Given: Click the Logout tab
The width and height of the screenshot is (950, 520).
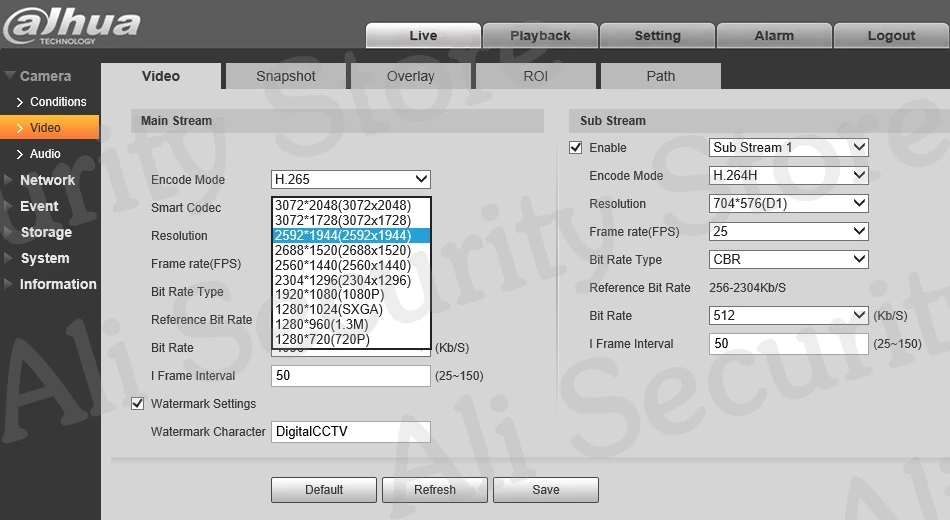Looking at the screenshot, I should click(891, 36).
